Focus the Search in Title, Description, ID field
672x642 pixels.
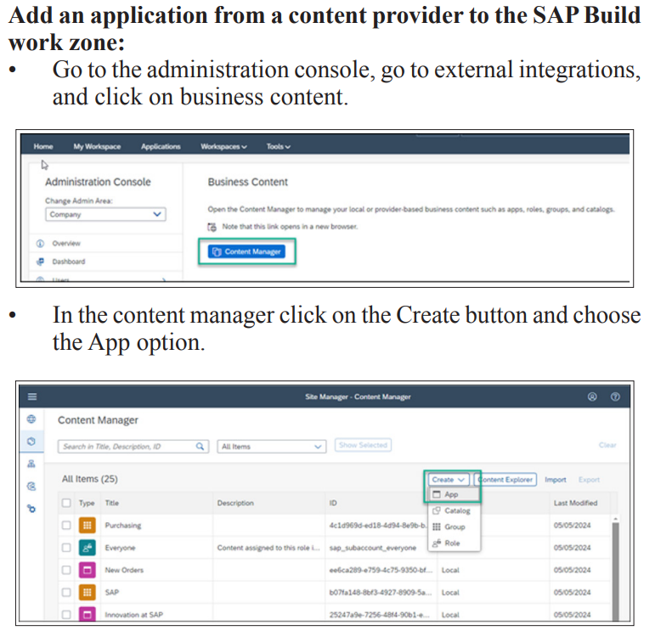coord(133,447)
